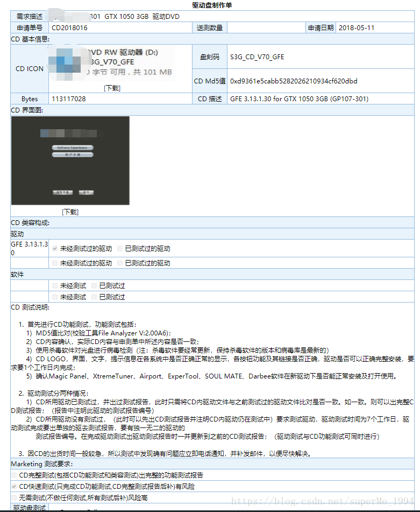Tick 已测试过的驱动 in the blank driver row
Viewport: 420px width, 512px height.
(x=120, y=263)
